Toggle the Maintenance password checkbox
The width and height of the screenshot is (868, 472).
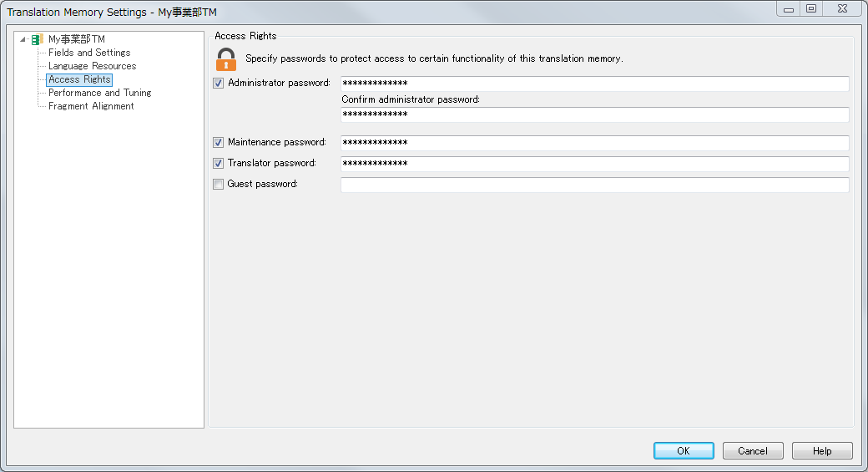pos(218,142)
